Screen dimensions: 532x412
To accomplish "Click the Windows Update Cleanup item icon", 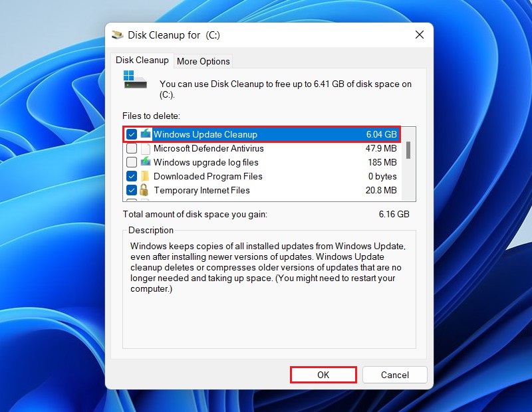I will point(146,134).
